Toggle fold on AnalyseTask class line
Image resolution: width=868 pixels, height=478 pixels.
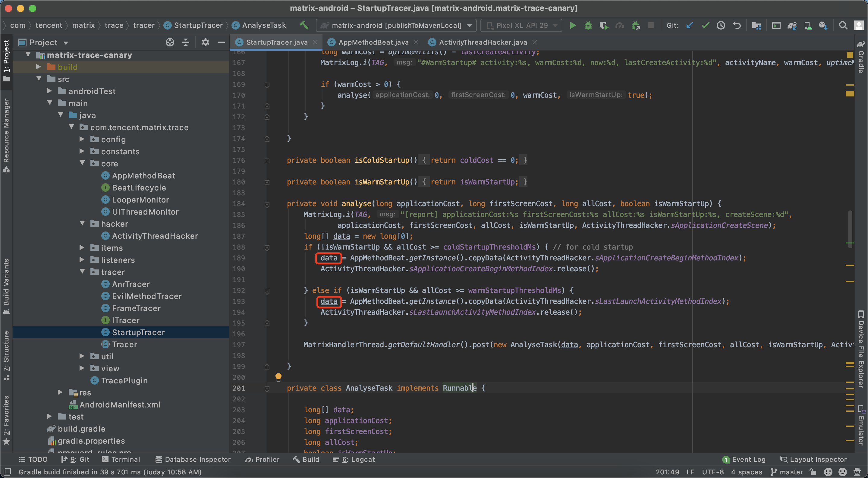click(x=267, y=388)
